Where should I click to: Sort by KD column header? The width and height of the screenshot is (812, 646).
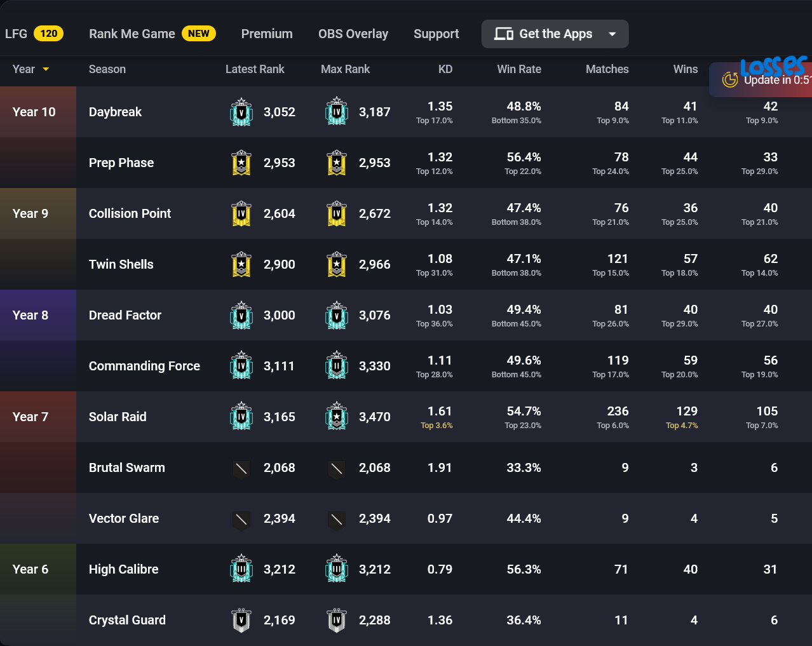pyautogui.click(x=445, y=69)
